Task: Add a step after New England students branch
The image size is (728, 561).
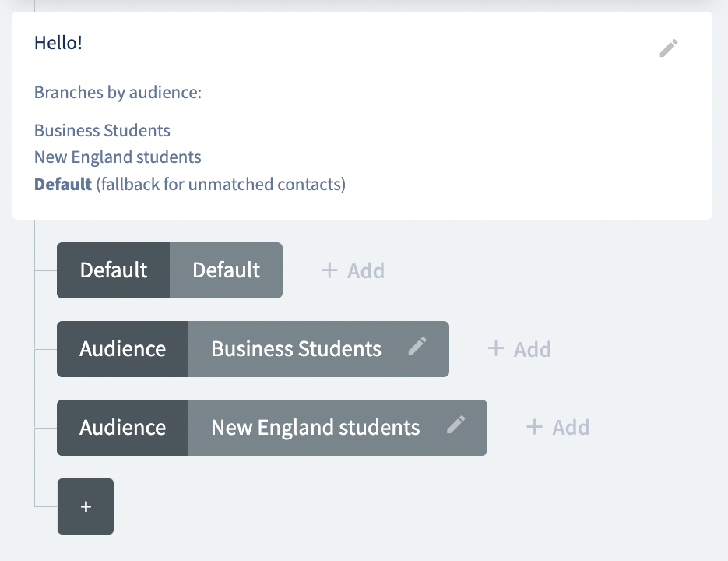Action: 557,427
